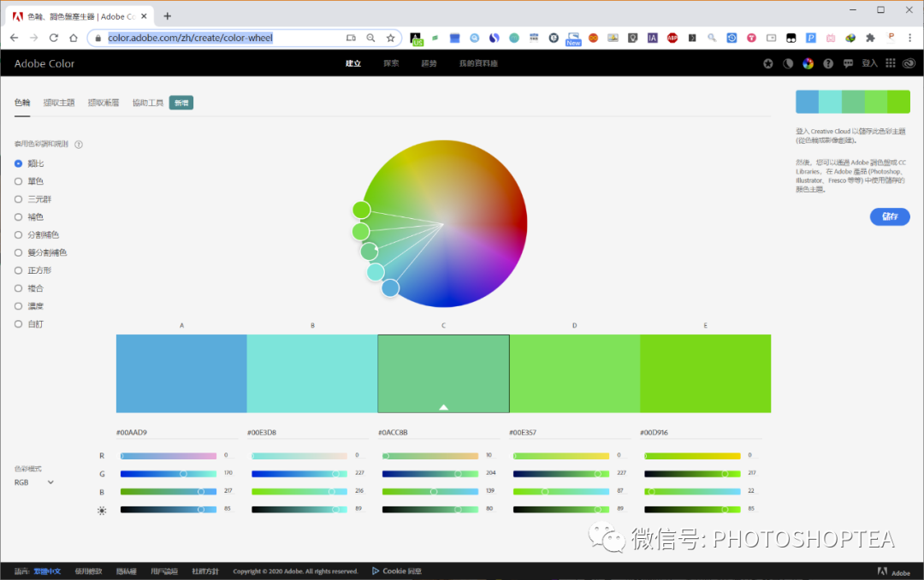The height and width of the screenshot is (580, 924).
Task: Toggle the dark mode half-moon icon
Action: click(x=788, y=63)
